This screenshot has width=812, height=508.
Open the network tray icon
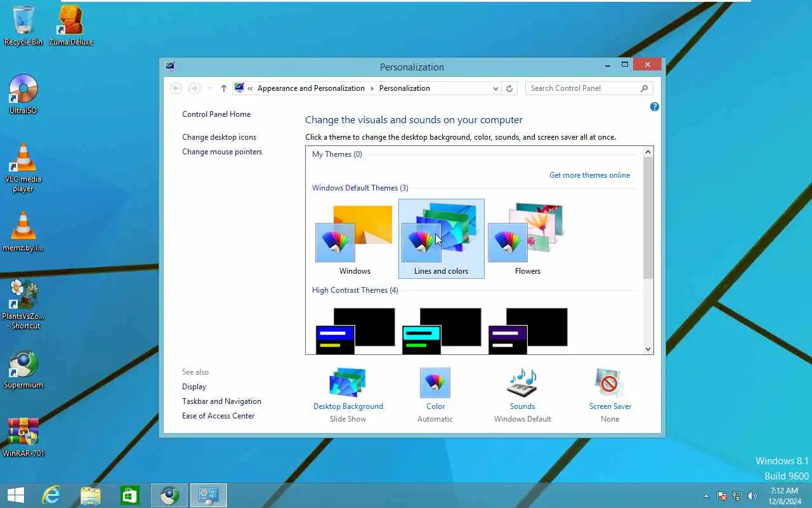click(737, 496)
